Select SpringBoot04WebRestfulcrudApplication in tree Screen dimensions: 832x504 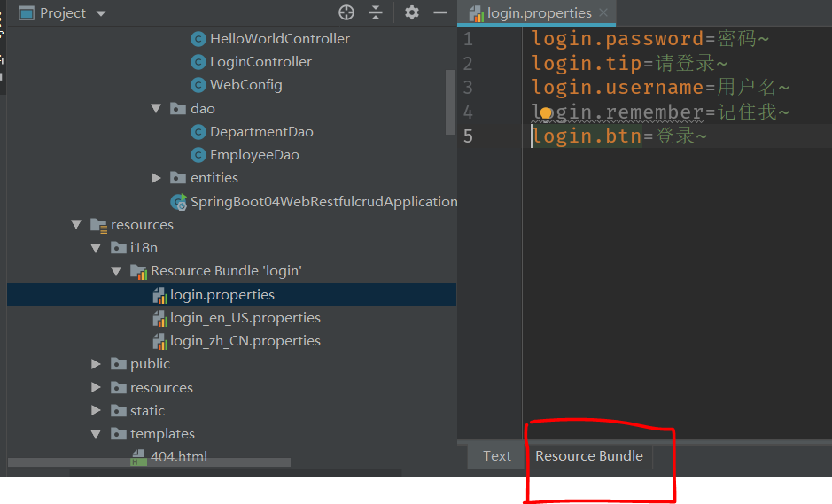323,202
